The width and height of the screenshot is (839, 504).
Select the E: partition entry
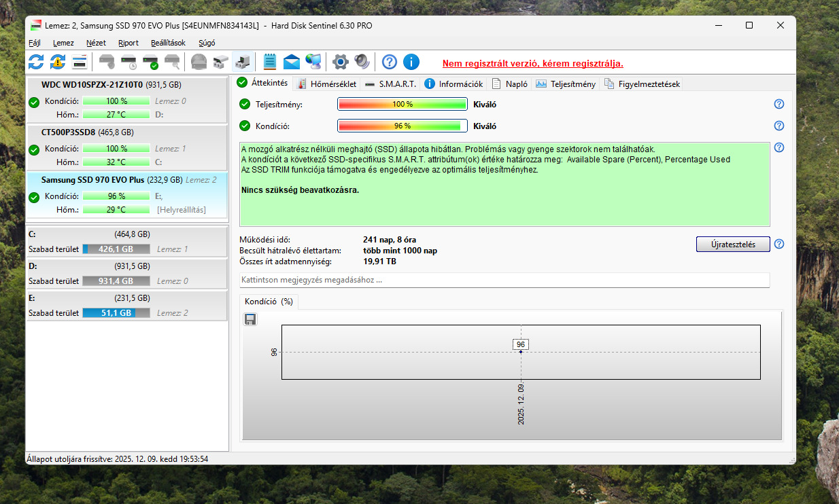pyautogui.click(x=127, y=306)
